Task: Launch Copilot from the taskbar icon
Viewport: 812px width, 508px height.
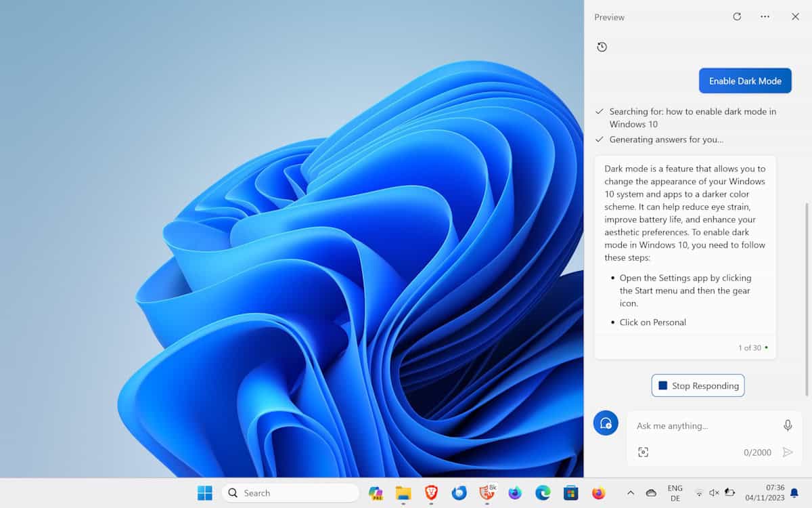Action: 376,493
